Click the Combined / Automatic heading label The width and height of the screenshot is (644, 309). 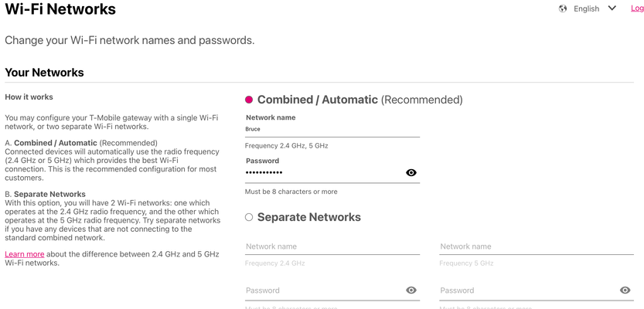[359, 100]
